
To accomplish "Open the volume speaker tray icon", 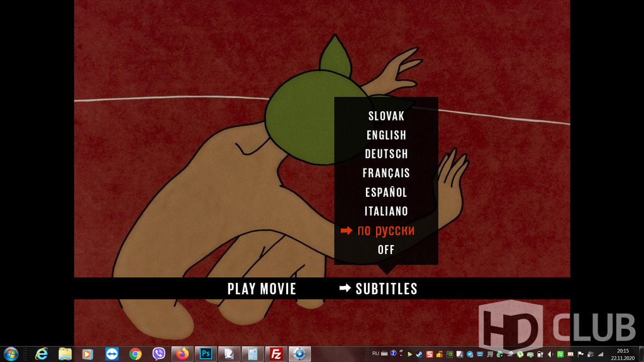I will click(550, 354).
